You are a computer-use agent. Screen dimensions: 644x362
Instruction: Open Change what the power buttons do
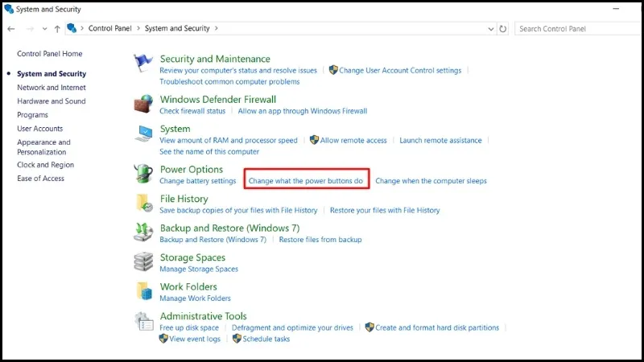pyautogui.click(x=306, y=181)
